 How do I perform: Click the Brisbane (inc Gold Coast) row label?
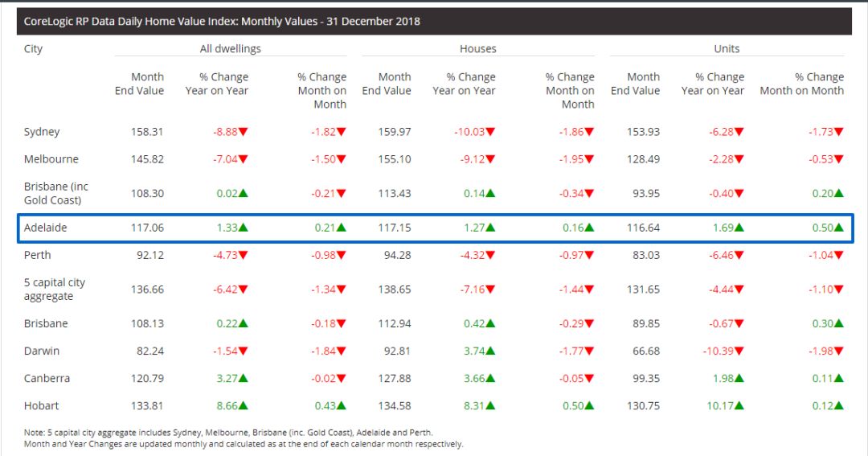pos(55,193)
